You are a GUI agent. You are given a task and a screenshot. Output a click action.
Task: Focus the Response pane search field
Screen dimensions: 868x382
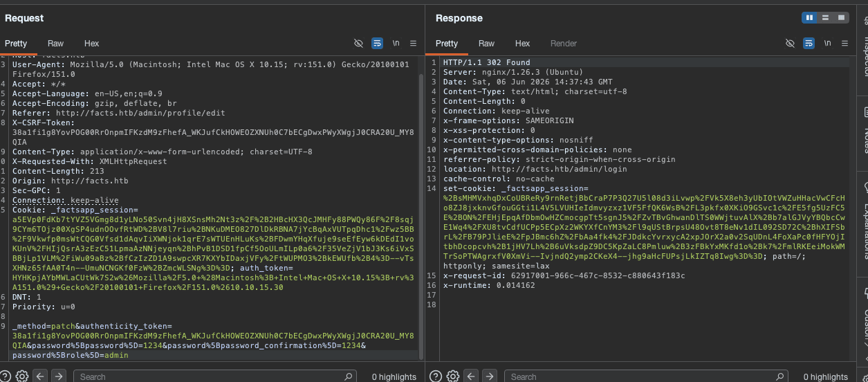[x=646, y=376]
